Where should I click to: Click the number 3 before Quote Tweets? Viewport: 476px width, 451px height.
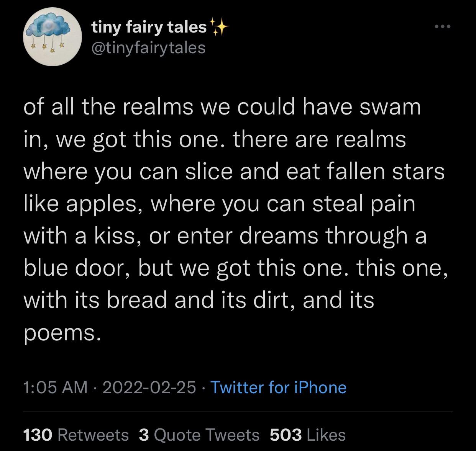pyautogui.click(x=144, y=435)
